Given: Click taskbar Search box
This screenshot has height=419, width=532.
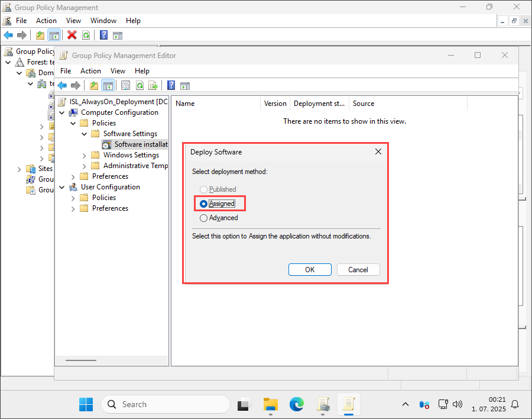Looking at the screenshot, I should click(166, 404).
